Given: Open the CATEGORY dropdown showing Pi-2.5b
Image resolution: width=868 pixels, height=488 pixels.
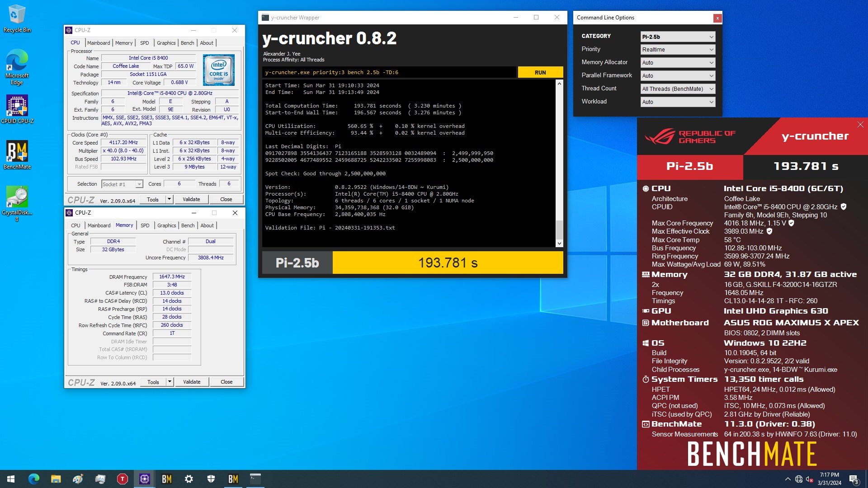Looking at the screenshot, I should click(x=678, y=37).
